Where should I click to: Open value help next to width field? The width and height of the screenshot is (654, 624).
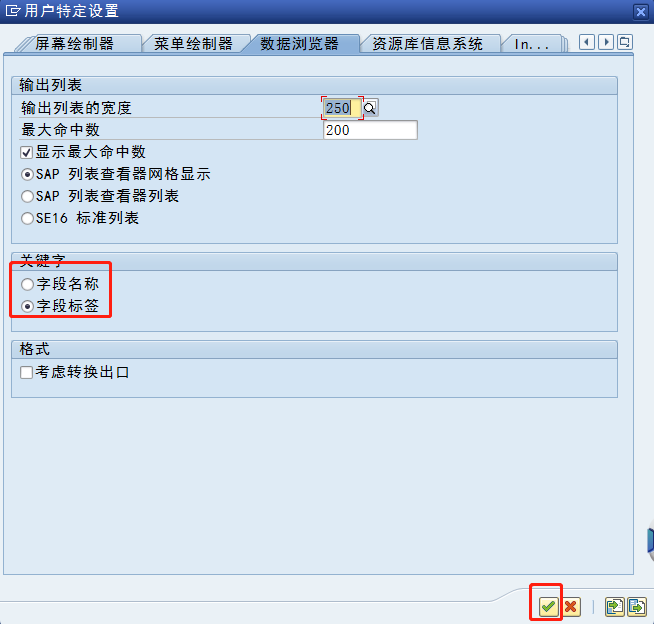coord(370,108)
